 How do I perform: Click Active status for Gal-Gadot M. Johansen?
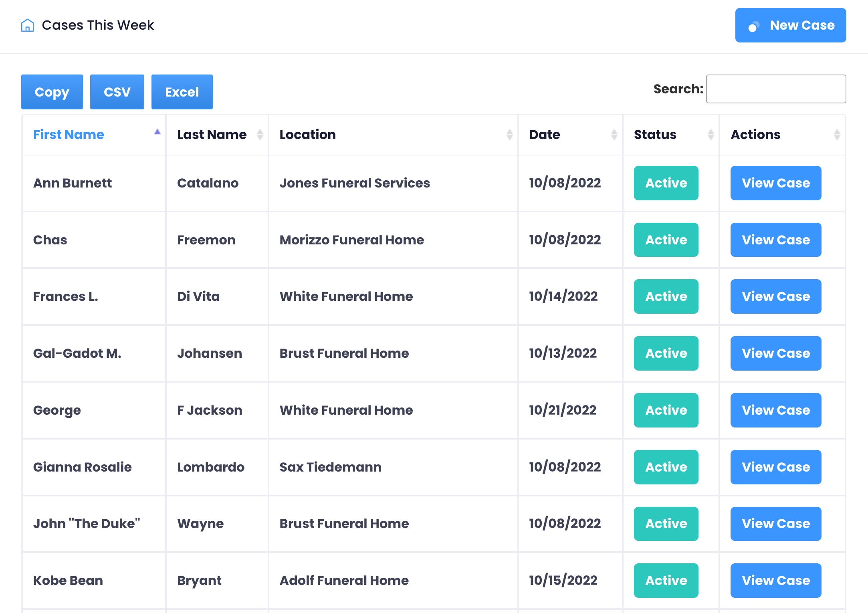point(666,353)
